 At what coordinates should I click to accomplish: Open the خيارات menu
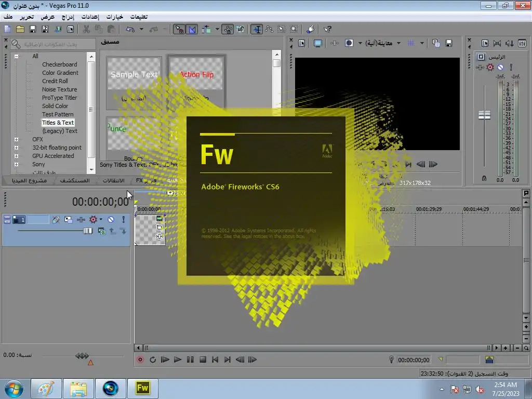coord(115,17)
